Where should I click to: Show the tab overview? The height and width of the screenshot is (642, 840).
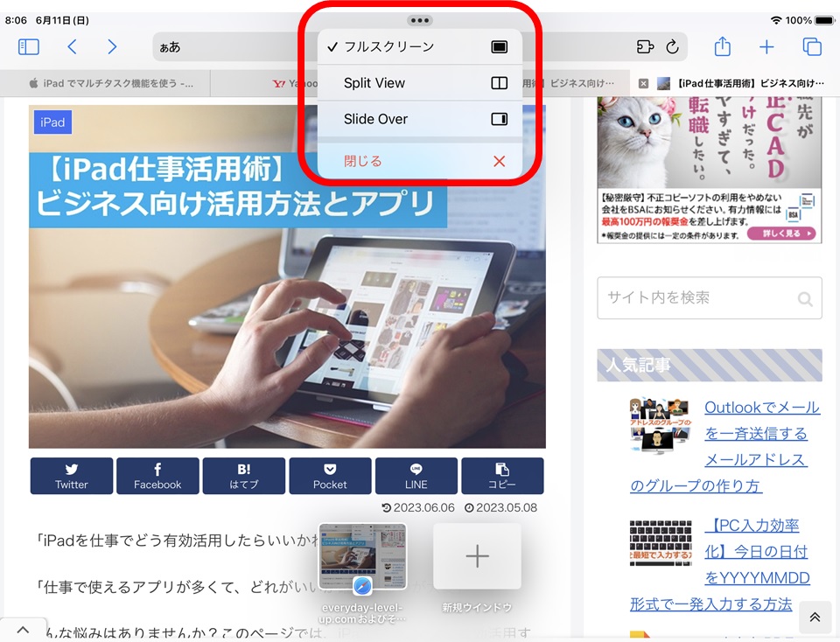coord(812,47)
